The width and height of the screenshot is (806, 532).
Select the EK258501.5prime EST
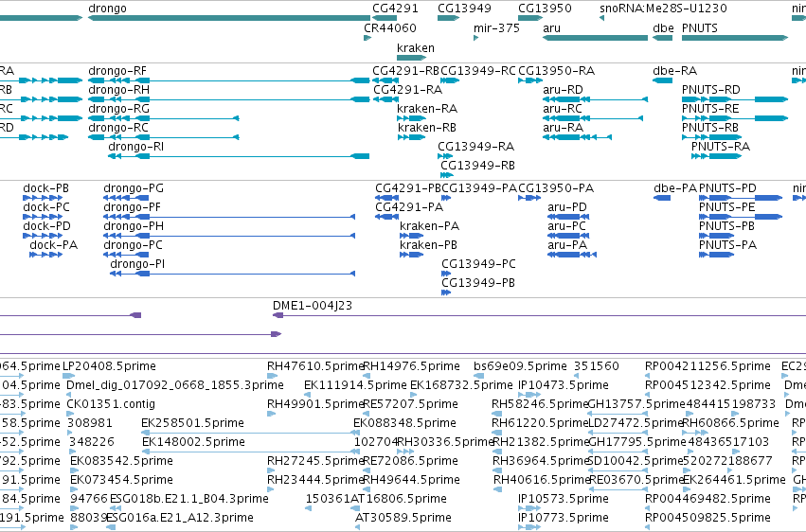[250, 433]
